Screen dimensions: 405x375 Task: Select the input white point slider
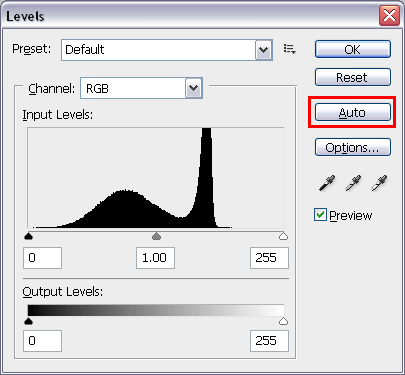pos(283,236)
